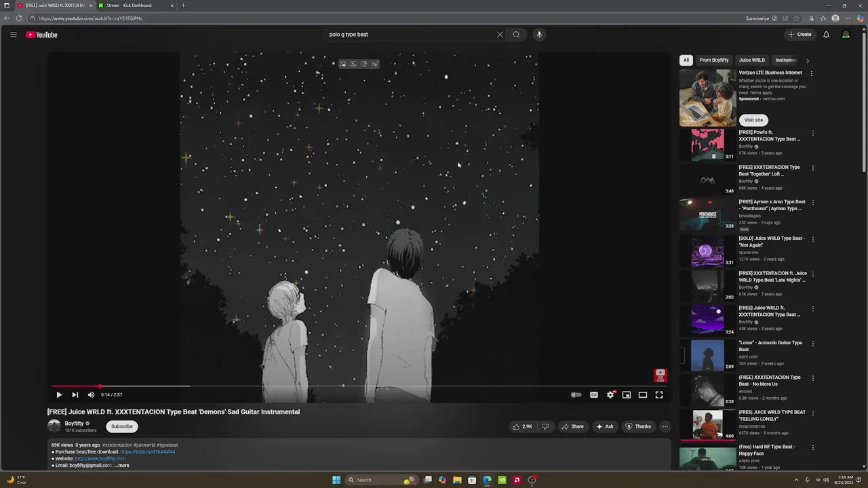Open options for 'Late Nights' video

pyautogui.click(x=812, y=274)
